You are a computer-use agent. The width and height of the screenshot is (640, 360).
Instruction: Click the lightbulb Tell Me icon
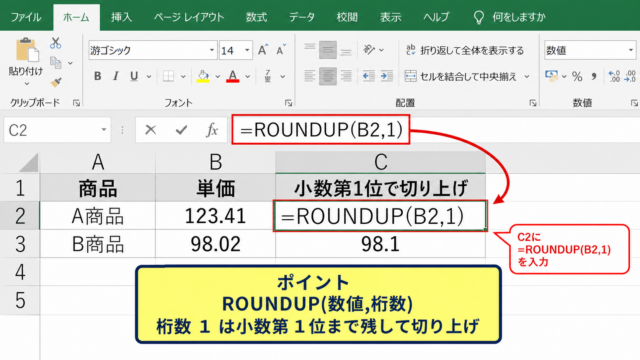(478, 17)
